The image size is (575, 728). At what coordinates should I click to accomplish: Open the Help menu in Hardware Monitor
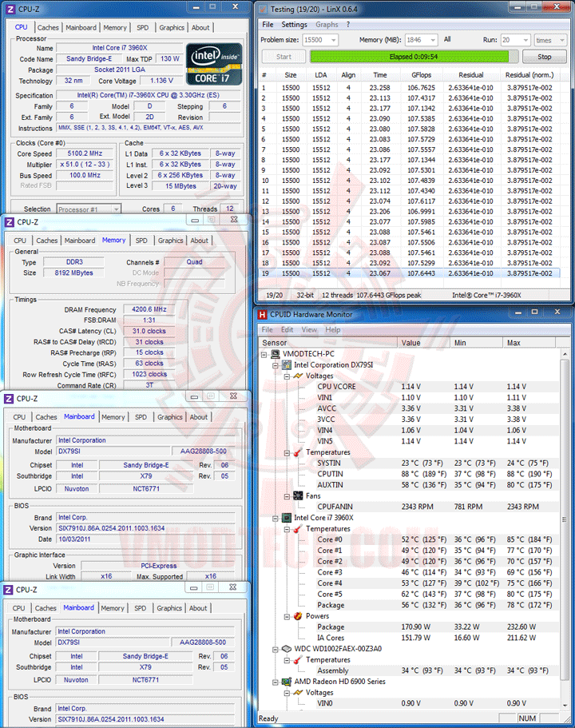pos(333,330)
